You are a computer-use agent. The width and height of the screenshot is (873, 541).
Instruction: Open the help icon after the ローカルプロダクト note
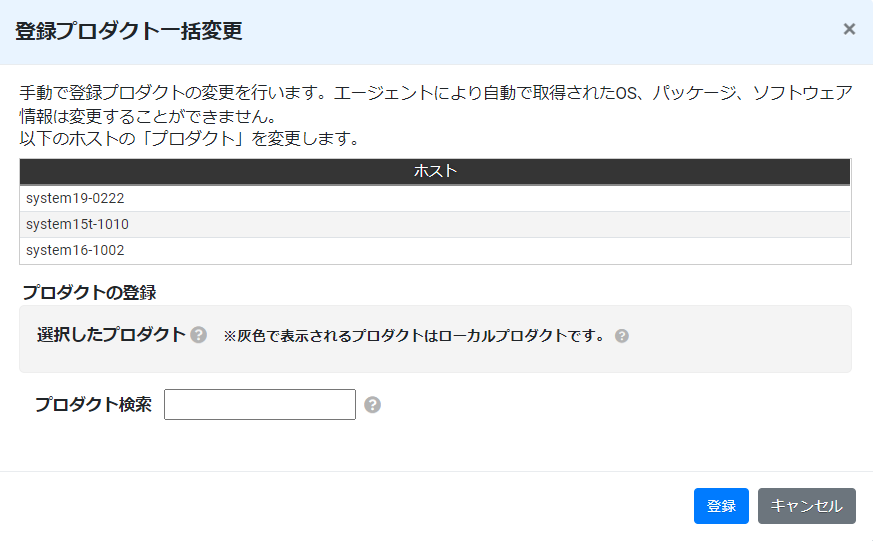(622, 336)
